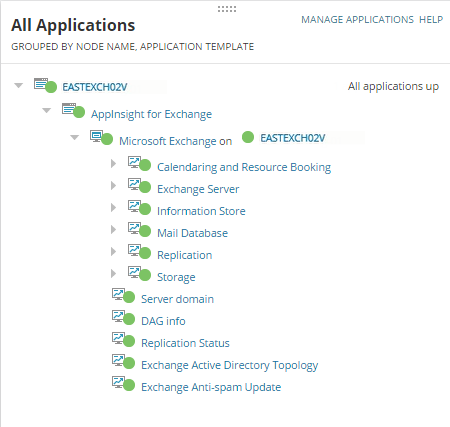Click the Exchange Anti-spam Update icon
Screen dimensions: 450x427
[123, 384]
